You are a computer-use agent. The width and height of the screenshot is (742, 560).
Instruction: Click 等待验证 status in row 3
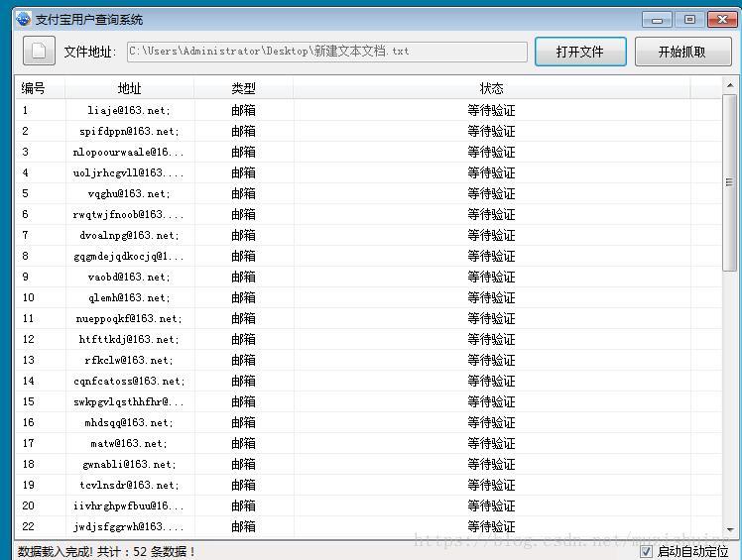(x=491, y=152)
